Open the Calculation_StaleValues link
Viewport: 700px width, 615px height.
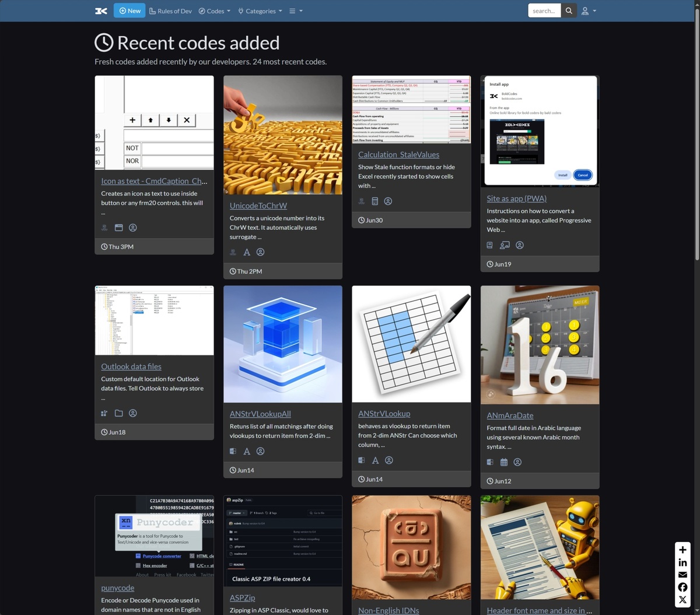tap(398, 155)
